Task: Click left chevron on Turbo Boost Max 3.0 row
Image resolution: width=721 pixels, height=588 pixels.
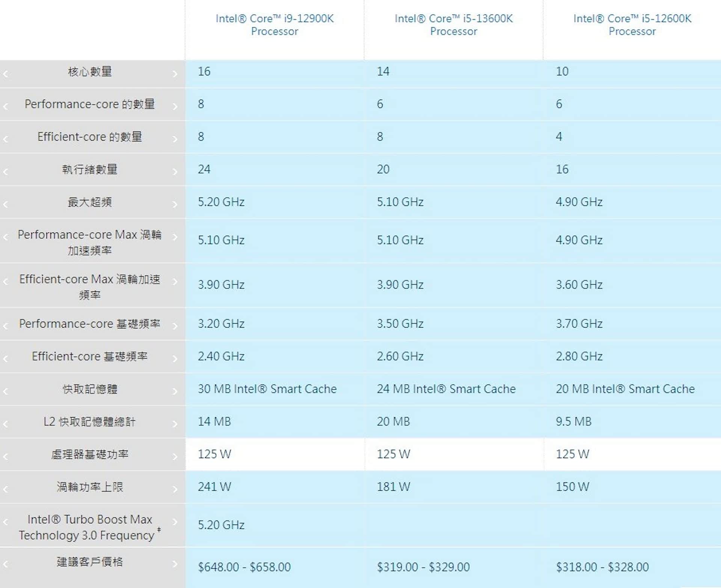Action: (x=6, y=522)
